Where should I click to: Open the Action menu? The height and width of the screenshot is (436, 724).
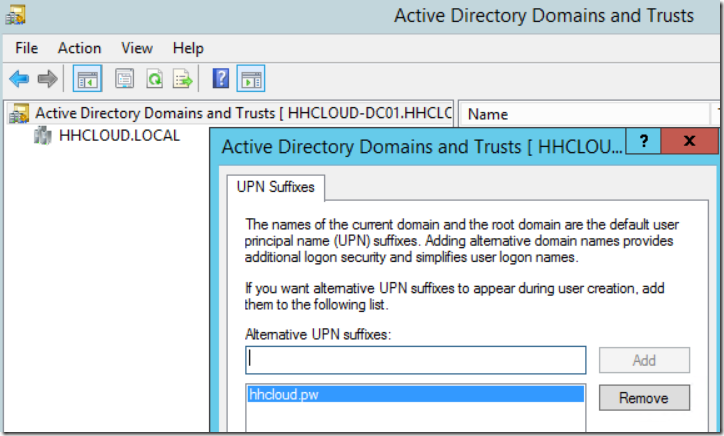(x=79, y=48)
